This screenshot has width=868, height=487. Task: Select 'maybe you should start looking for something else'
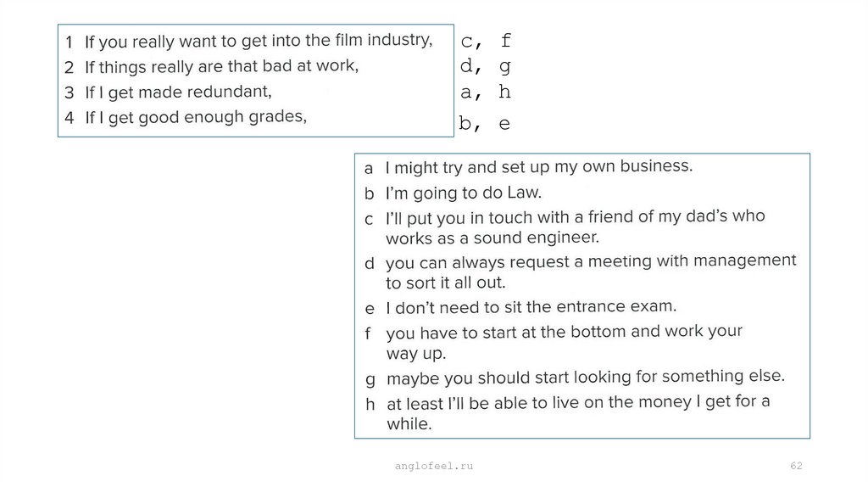(586, 376)
